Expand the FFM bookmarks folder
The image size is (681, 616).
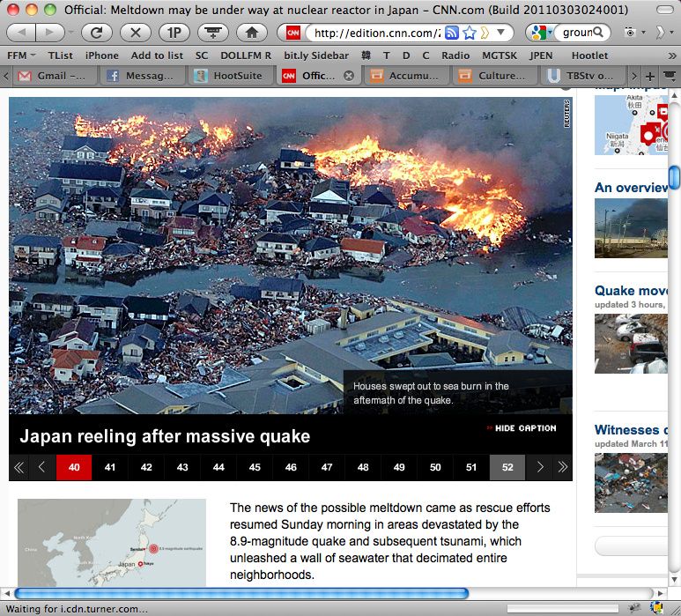click(x=21, y=55)
